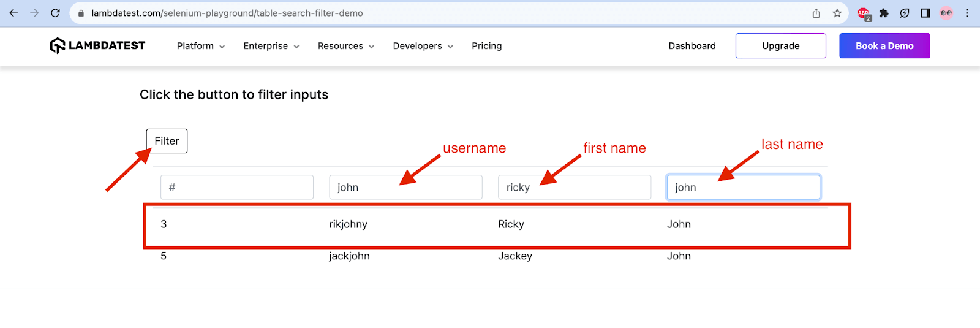Focus the # filter input field
Screen dimensions: 980x328
pyautogui.click(x=237, y=187)
